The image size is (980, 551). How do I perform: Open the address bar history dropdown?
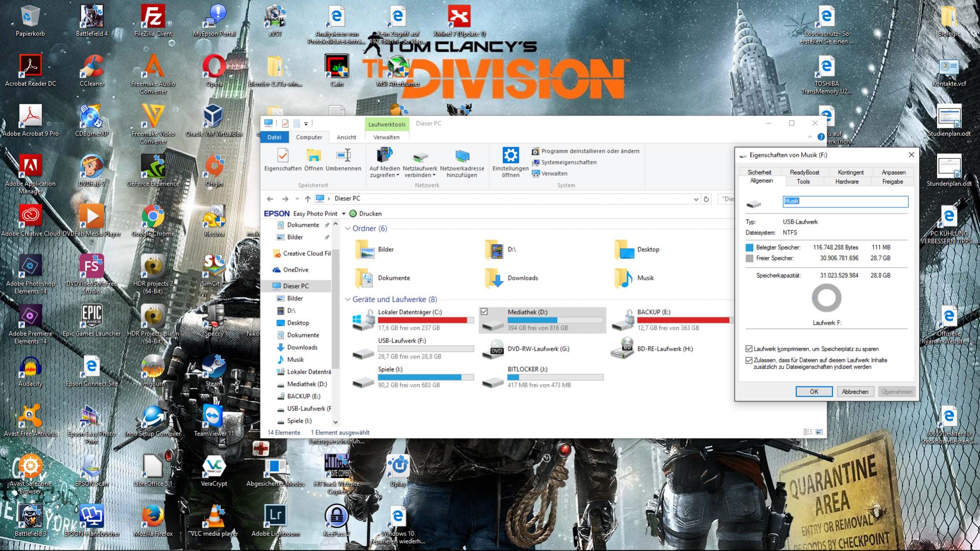(696, 199)
